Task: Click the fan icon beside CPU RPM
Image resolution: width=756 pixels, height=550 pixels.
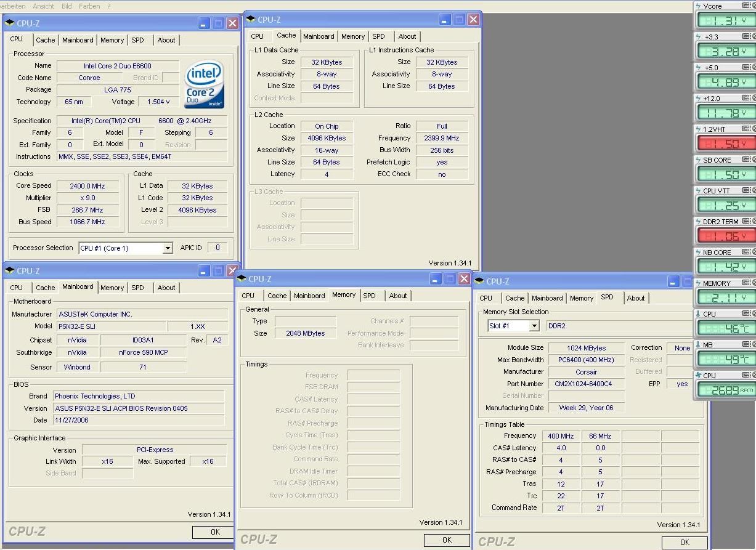Action: 698,375
